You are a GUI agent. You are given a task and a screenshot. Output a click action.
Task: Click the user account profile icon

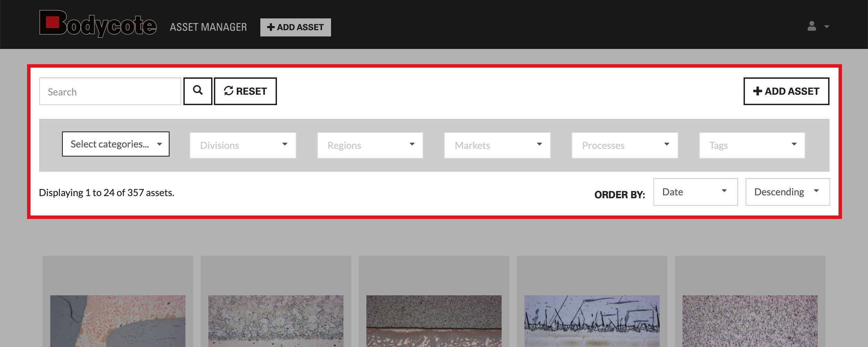pyautogui.click(x=812, y=26)
